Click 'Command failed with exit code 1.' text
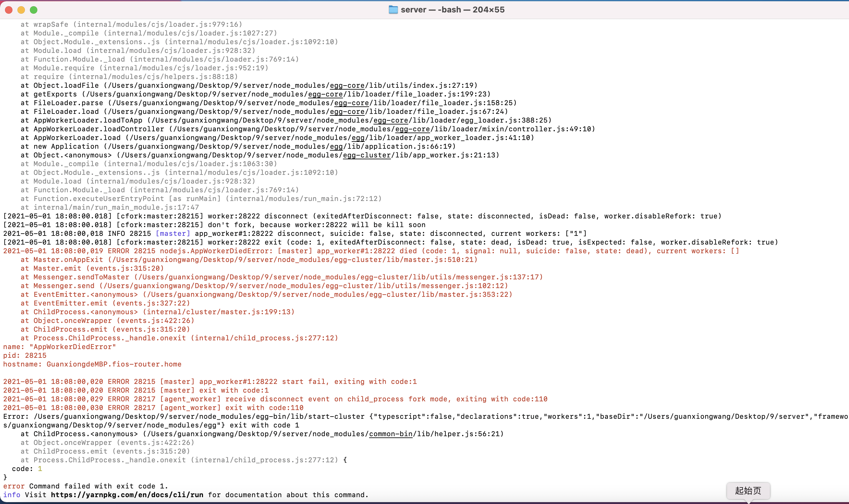The width and height of the screenshot is (849, 504). 99,486
